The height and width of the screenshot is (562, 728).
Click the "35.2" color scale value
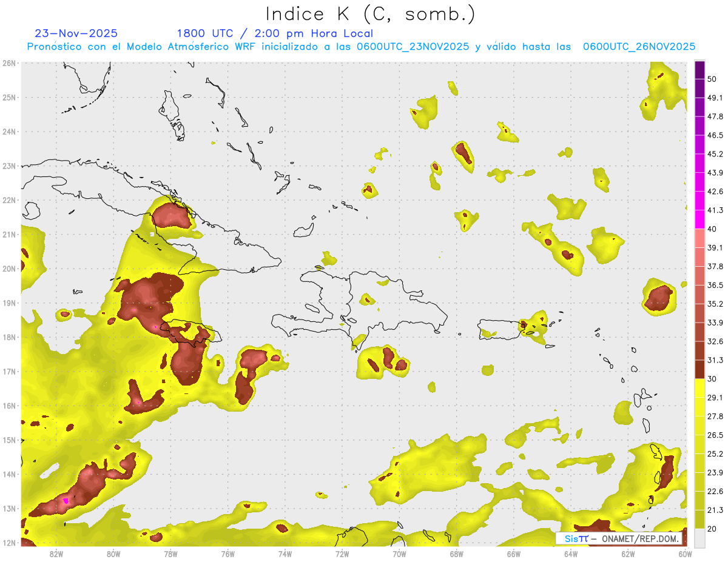tap(715, 304)
